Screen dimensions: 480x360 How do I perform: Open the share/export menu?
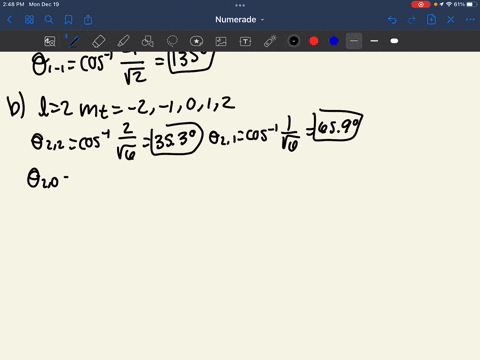[88, 20]
